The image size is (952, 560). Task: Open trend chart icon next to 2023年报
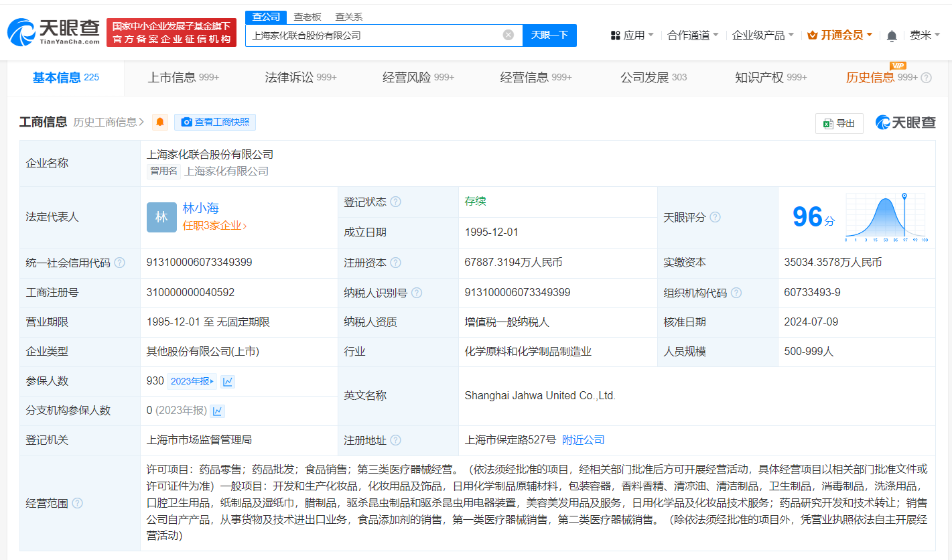click(x=228, y=381)
